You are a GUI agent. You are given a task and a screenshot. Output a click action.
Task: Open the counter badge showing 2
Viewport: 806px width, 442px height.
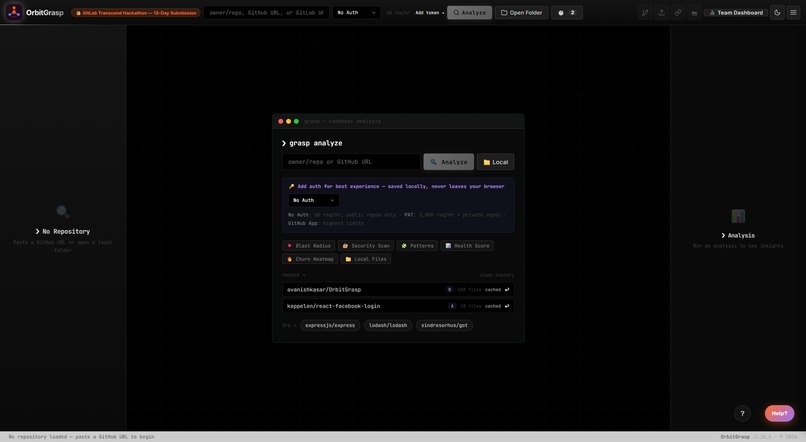coord(566,13)
